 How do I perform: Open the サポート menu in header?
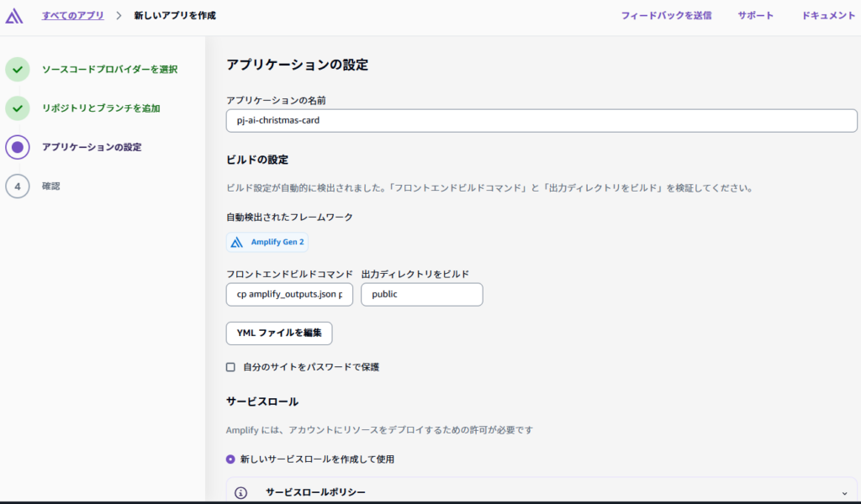(x=755, y=16)
